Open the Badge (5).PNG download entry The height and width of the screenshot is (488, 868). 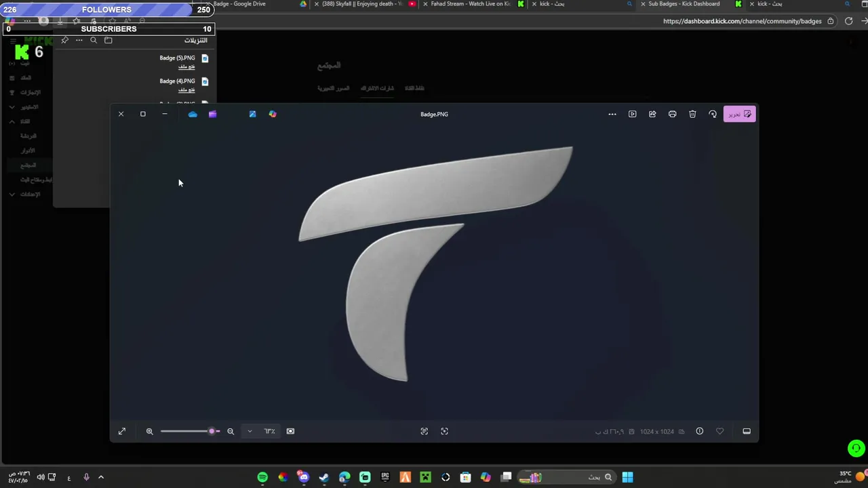click(177, 58)
